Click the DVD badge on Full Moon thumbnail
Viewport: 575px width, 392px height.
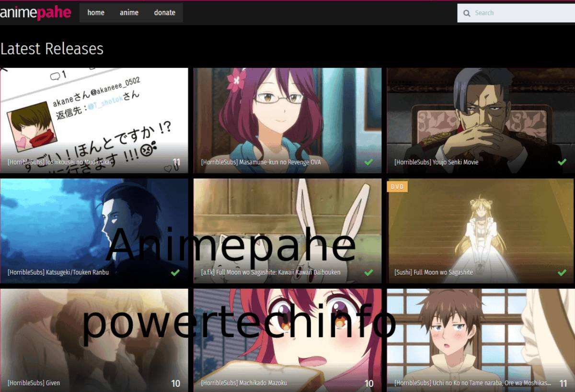[397, 187]
